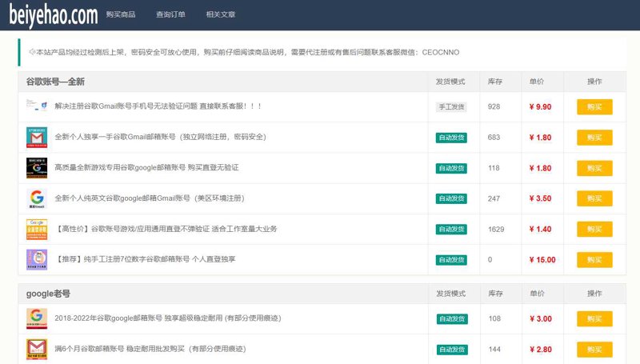This screenshot has height=364, width=640.
Task: Click 购买 button for ¥9.90 item
Action: (x=594, y=107)
